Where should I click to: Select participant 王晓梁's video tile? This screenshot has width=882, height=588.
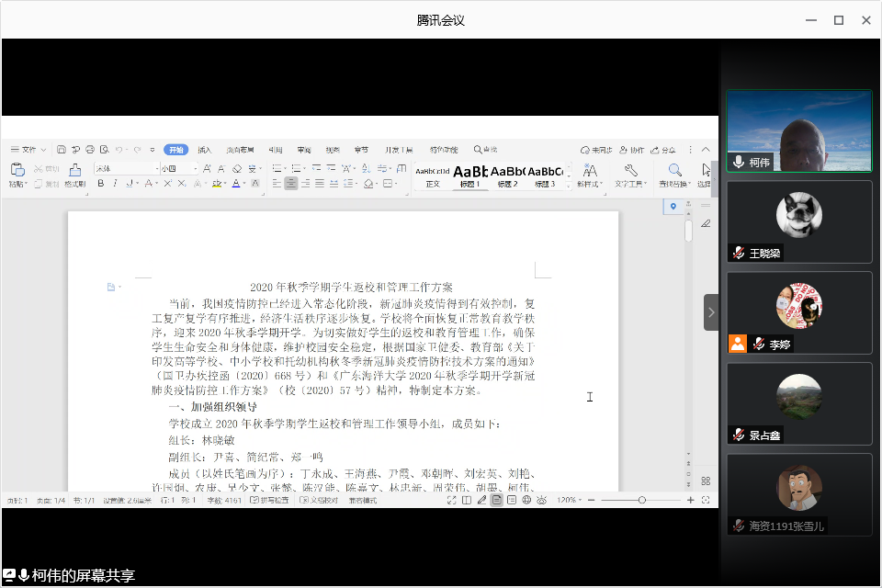pyautogui.click(x=798, y=221)
